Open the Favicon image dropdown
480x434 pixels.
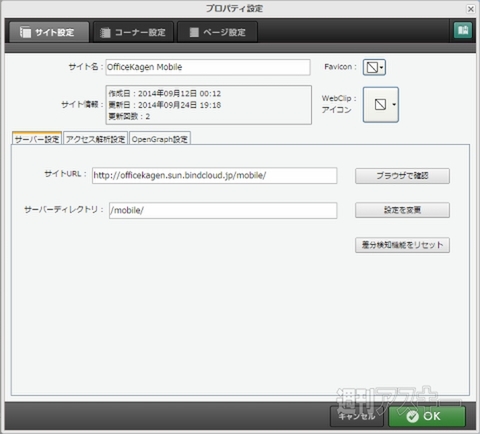(374, 67)
